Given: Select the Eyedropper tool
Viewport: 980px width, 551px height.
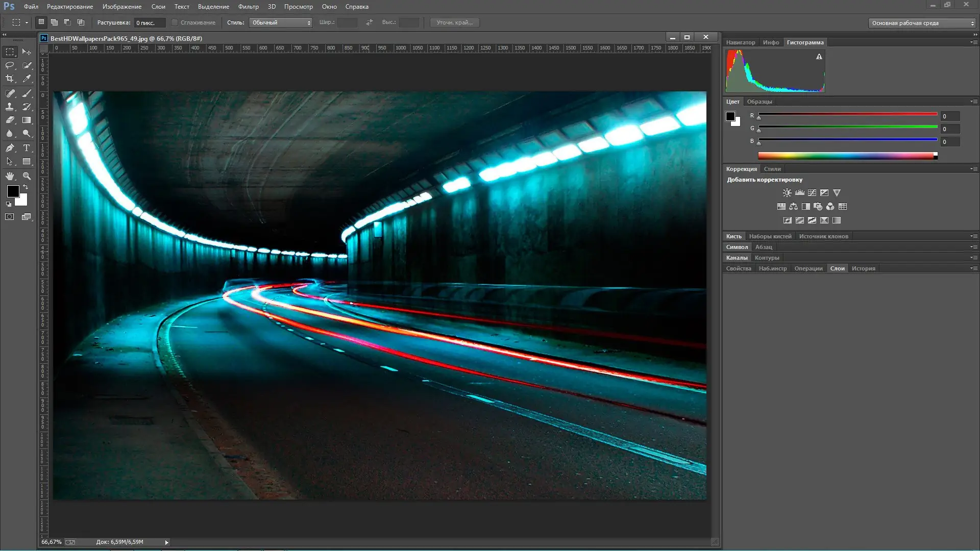Looking at the screenshot, I should (27, 79).
